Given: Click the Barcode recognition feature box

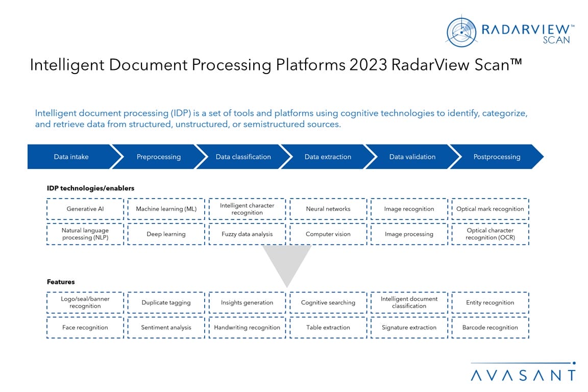Looking at the screenshot, I should pyautogui.click(x=490, y=328).
